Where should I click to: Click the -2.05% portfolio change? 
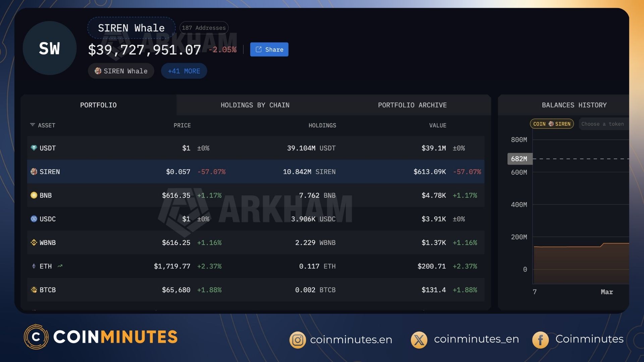[222, 50]
